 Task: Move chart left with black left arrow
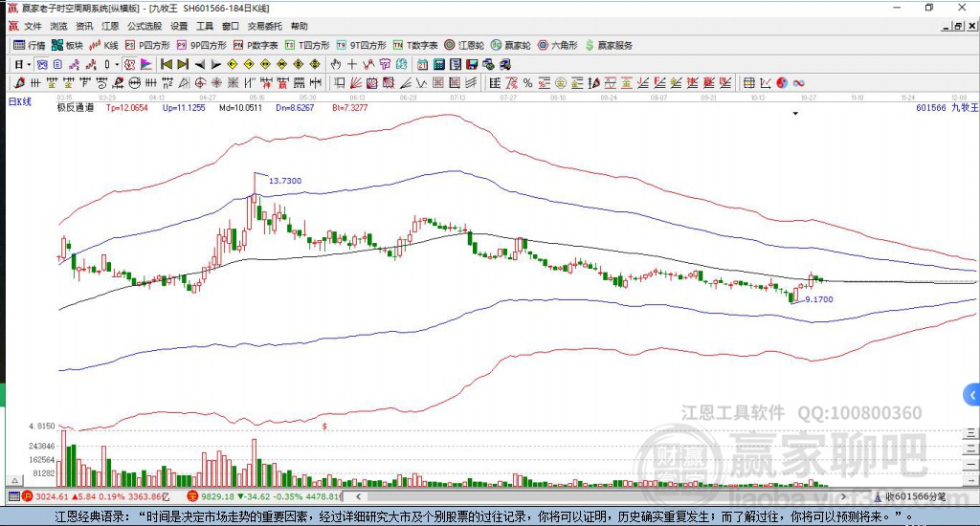199,64
